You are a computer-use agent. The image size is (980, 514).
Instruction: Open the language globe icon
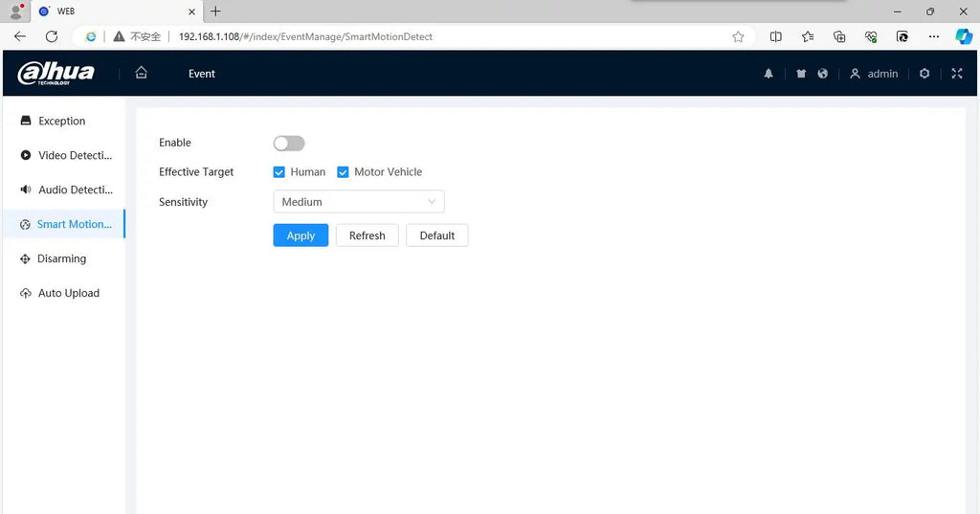coord(822,73)
